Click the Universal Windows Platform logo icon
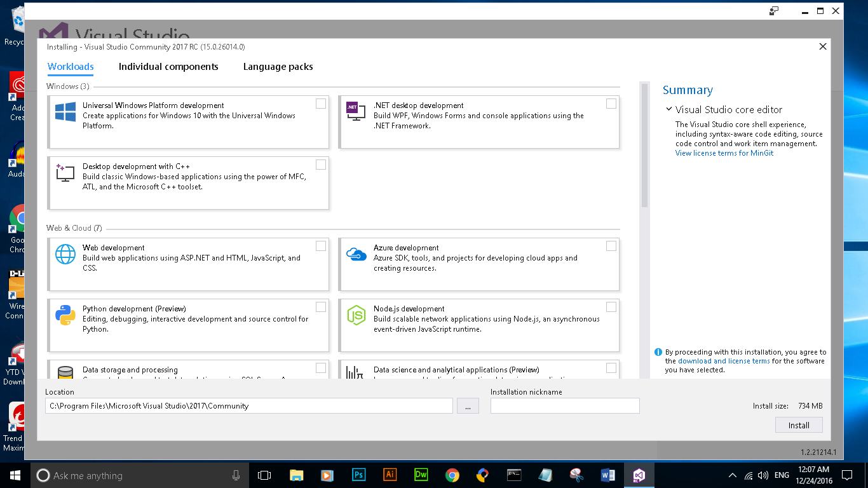The image size is (868, 488). pyautogui.click(x=65, y=112)
